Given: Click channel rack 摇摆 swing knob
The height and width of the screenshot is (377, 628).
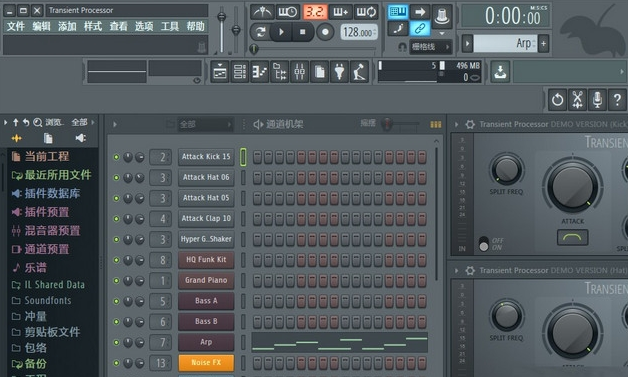Looking at the screenshot, I should point(387,124).
